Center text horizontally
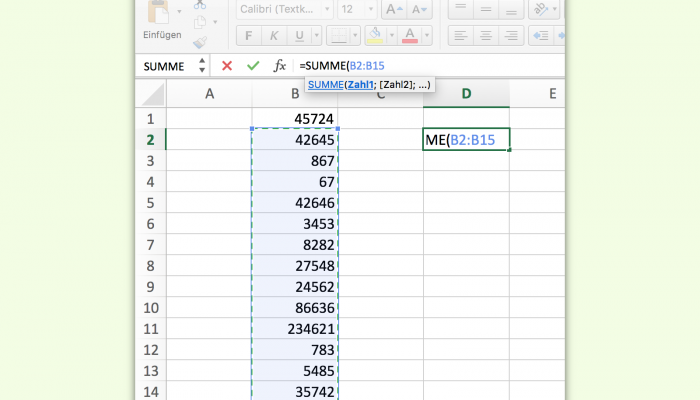The width and height of the screenshot is (700, 400). click(486, 36)
